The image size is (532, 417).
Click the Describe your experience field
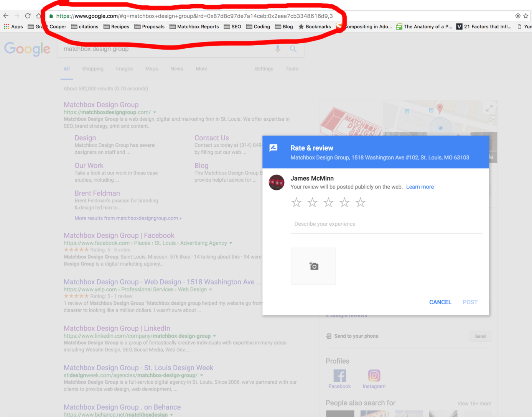[387, 224]
